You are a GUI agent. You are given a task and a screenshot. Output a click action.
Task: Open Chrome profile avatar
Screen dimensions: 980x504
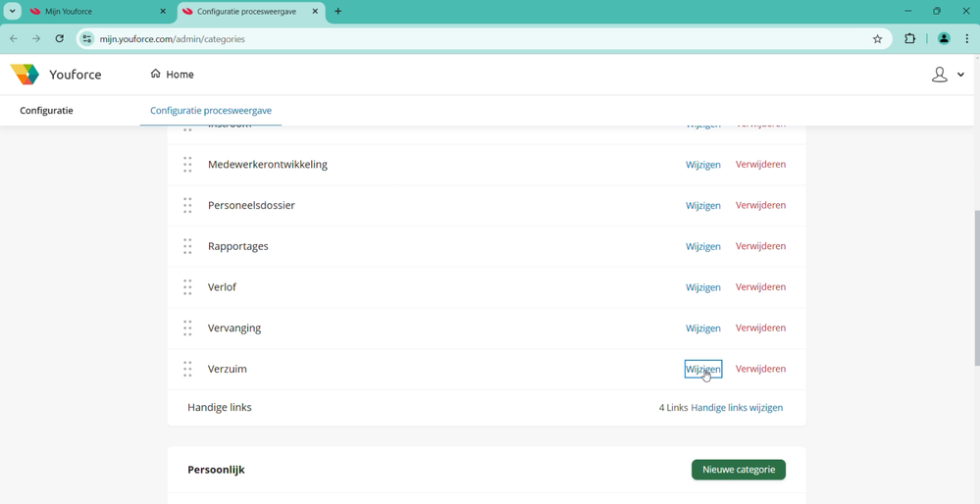(x=944, y=38)
